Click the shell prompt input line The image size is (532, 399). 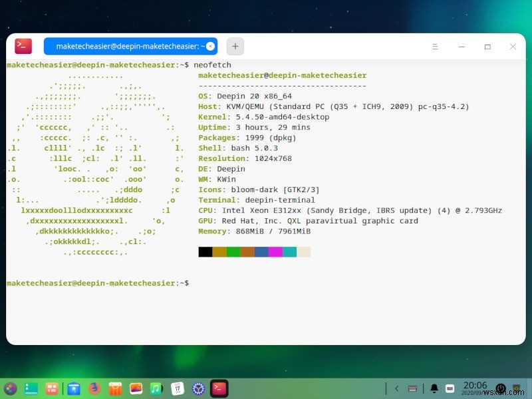[x=199, y=283]
